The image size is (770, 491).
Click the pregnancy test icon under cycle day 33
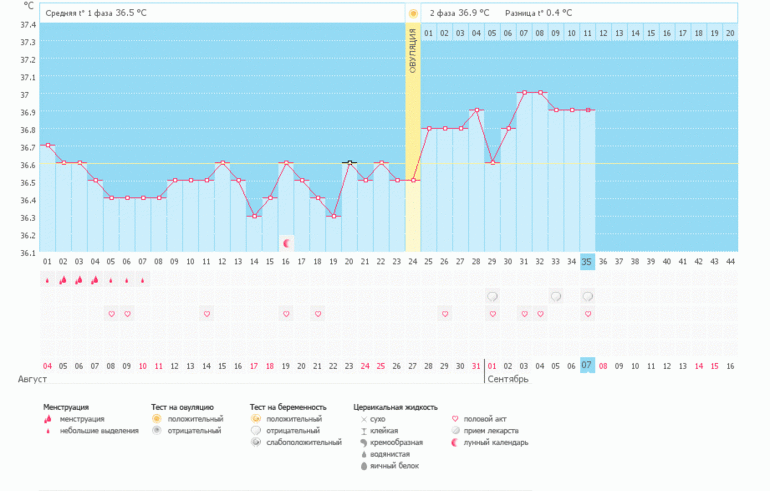click(x=556, y=297)
